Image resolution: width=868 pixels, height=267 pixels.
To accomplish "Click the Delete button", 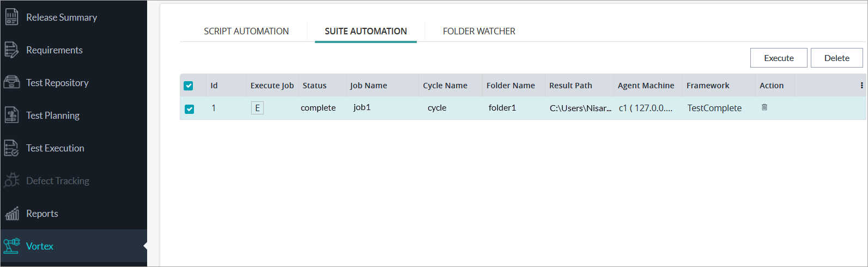I will (836, 58).
